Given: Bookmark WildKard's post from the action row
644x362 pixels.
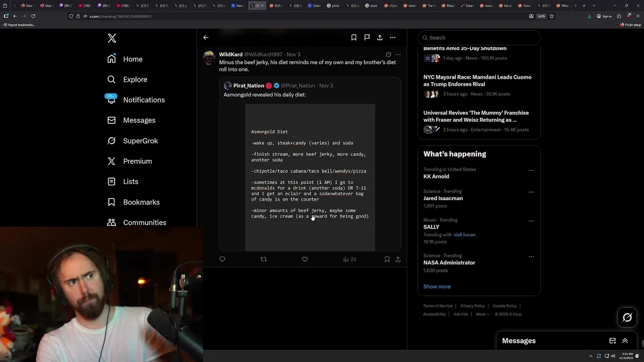Looking at the screenshot, I should (387, 259).
